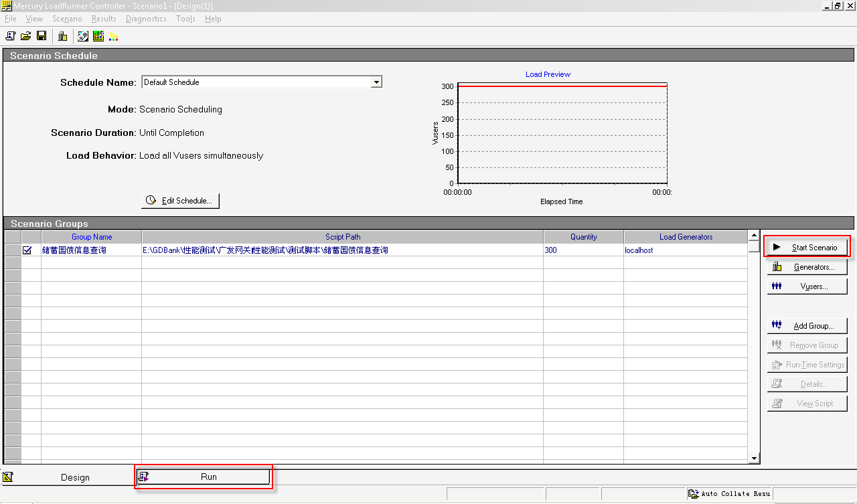Select the Script Path column header

[x=343, y=237]
